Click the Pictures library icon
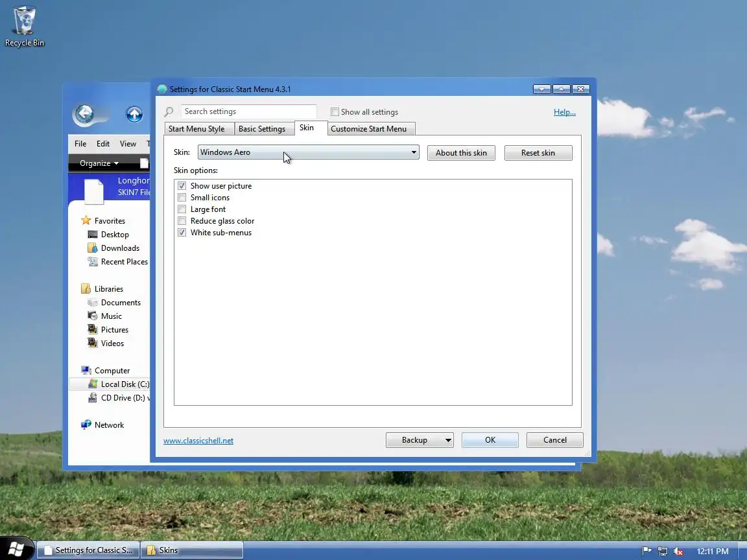Screen dimensions: 747x560 click(93, 329)
